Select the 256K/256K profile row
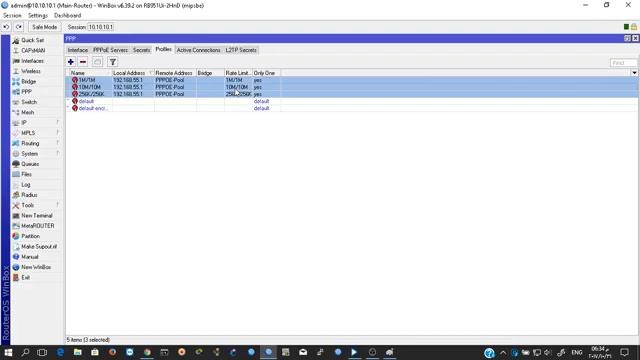Viewport: 640px width, 360px height. 352,94
